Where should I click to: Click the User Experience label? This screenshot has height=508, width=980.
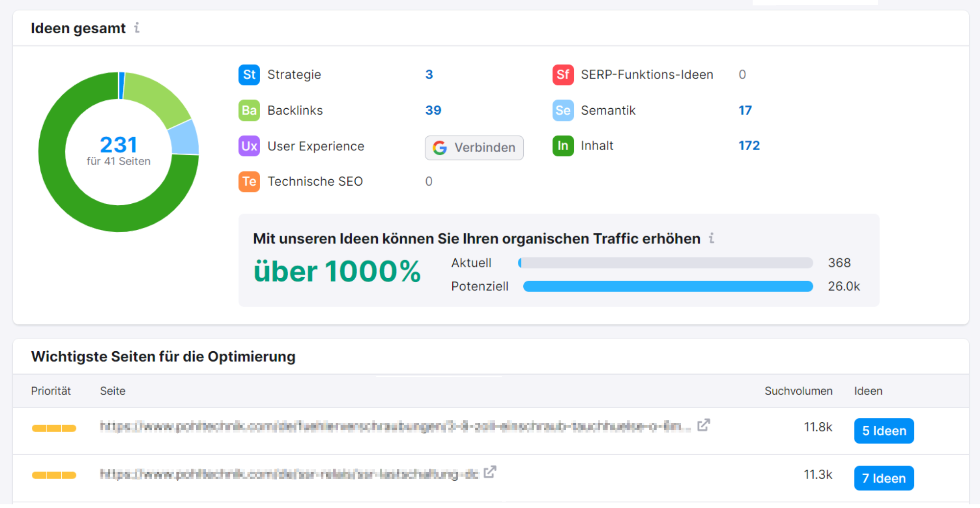click(316, 146)
